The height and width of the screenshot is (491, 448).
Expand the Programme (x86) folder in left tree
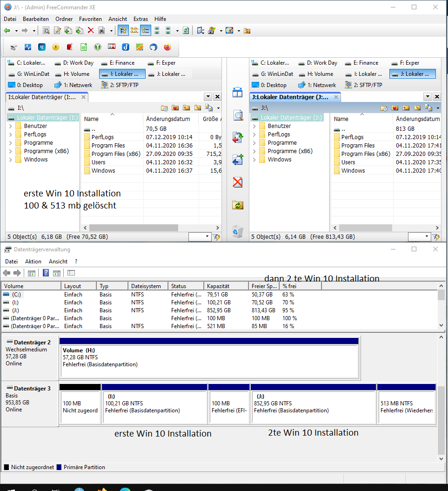point(11,151)
